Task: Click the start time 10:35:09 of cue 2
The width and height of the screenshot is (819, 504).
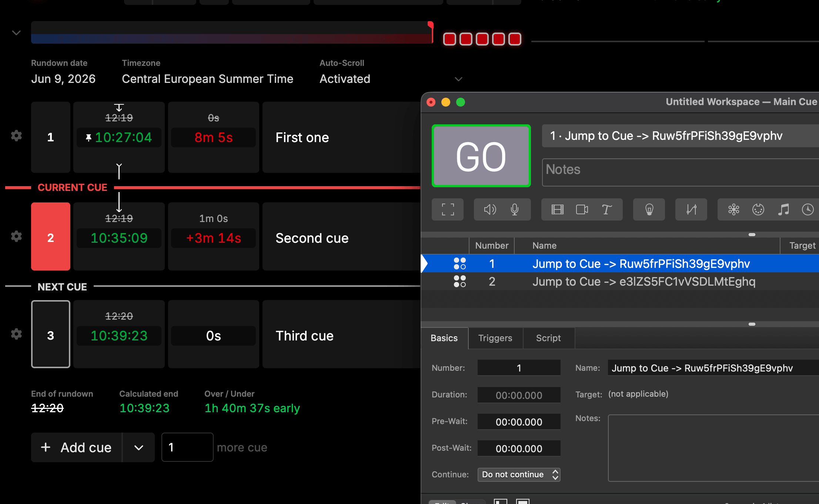Action: click(119, 238)
